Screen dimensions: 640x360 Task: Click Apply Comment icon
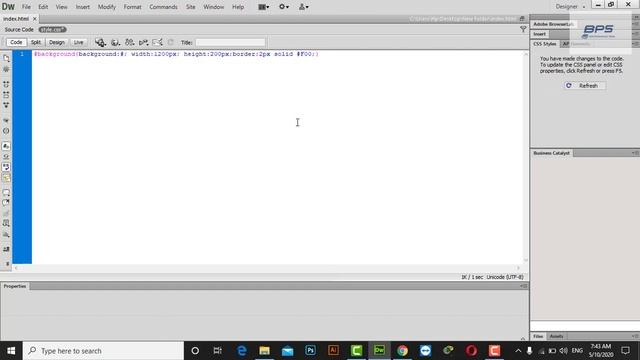tap(6, 193)
